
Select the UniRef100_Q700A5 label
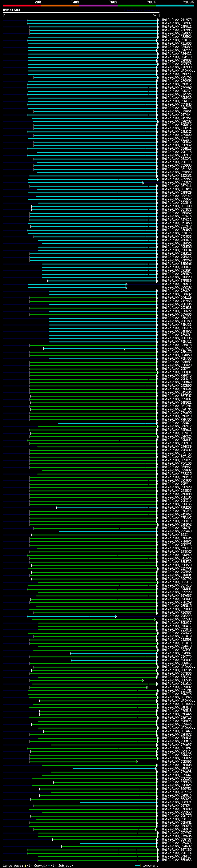tap(177, 88)
